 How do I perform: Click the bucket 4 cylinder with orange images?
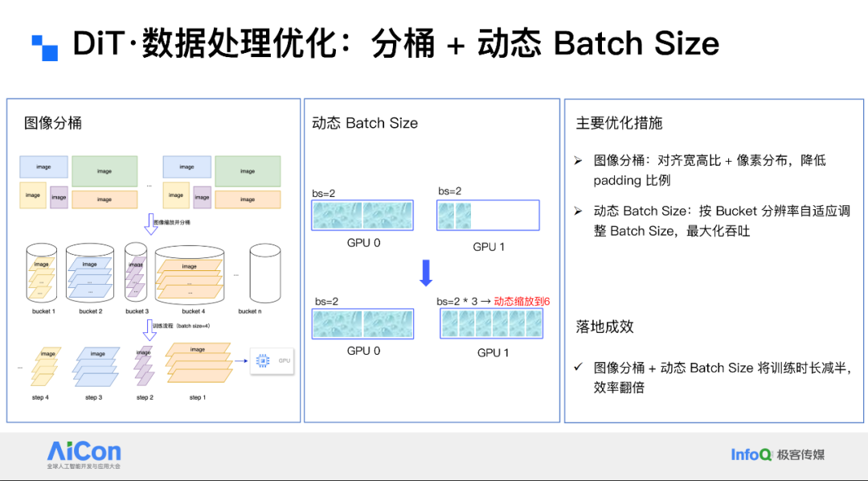tap(190, 275)
